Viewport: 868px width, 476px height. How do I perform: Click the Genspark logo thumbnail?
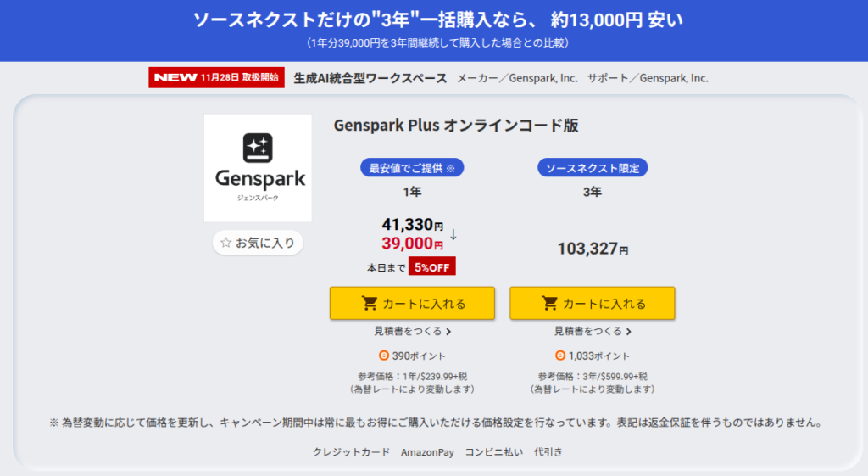(x=258, y=167)
